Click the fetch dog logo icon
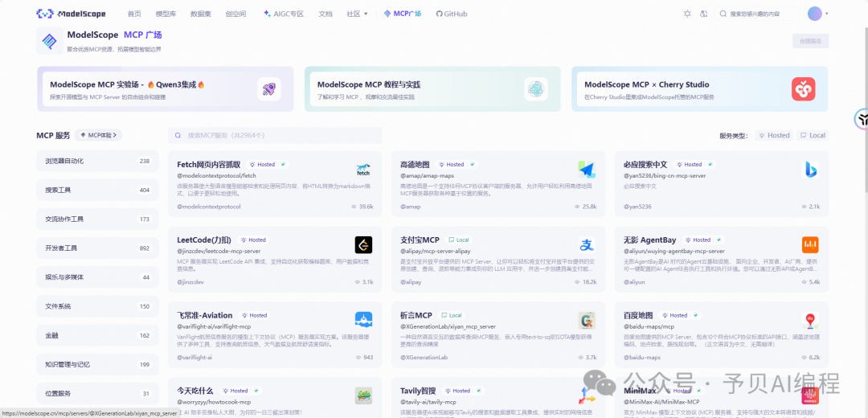Screen dimensions: 868x418 (364, 170)
